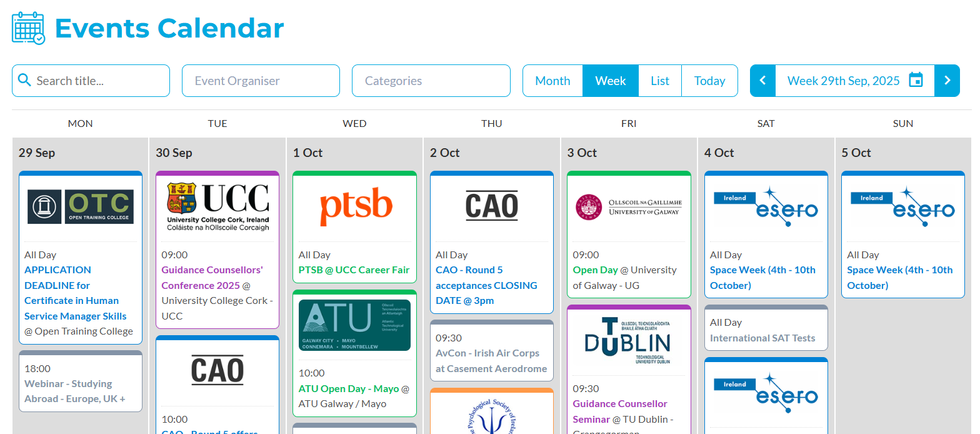Switch to Month view
This screenshot has width=980, height=434.
click(x=552, y=81)
